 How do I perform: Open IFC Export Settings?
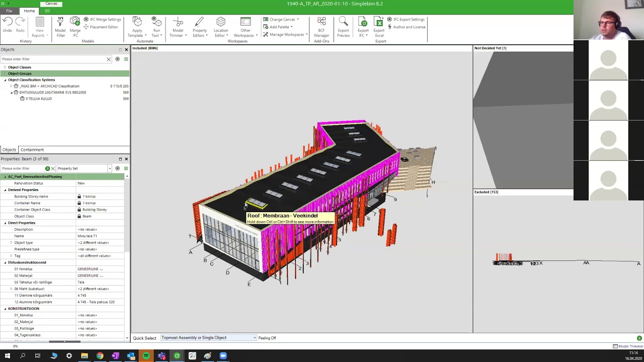(406, 20)
